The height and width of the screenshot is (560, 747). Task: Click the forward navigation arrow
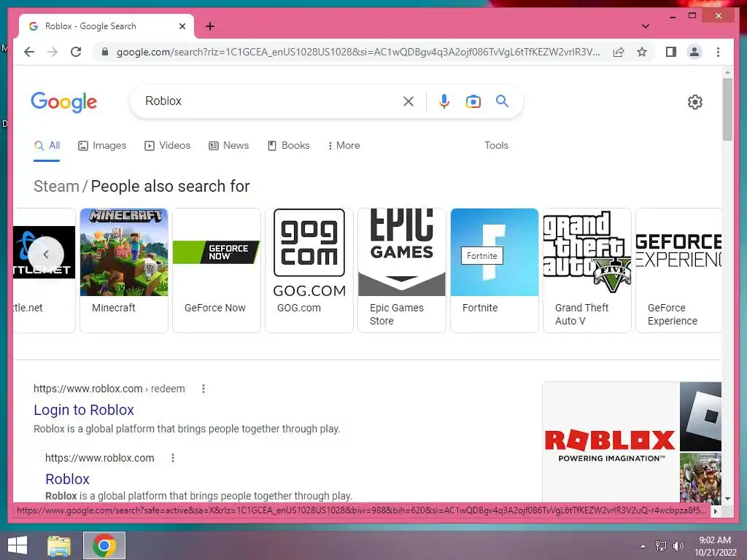tap(53, 52)
